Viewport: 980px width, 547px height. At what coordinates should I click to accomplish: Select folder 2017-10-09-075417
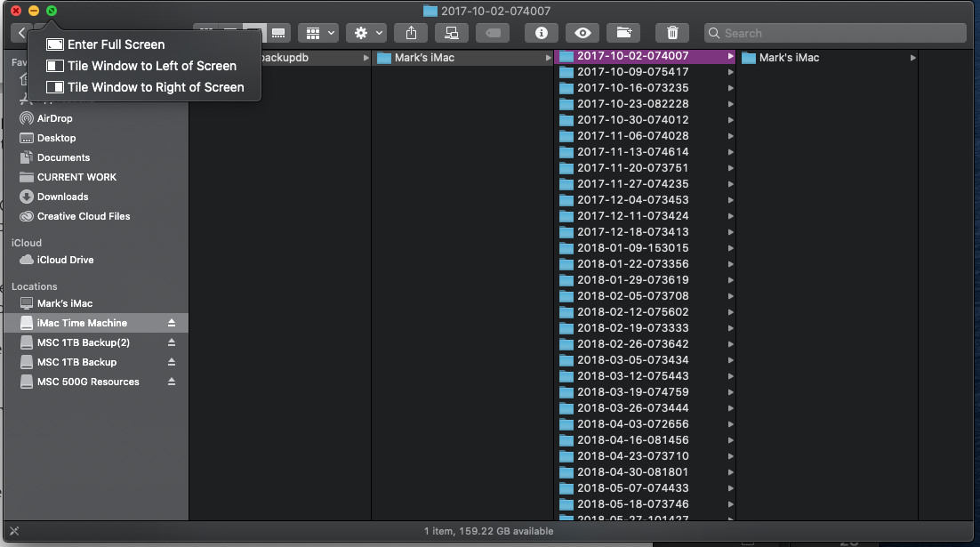[645, 72]
